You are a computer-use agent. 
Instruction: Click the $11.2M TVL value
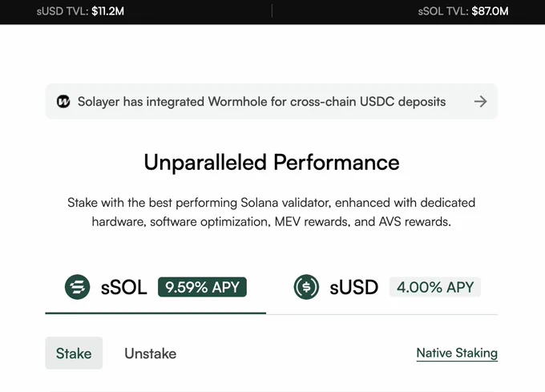click(x=107, y=11)
